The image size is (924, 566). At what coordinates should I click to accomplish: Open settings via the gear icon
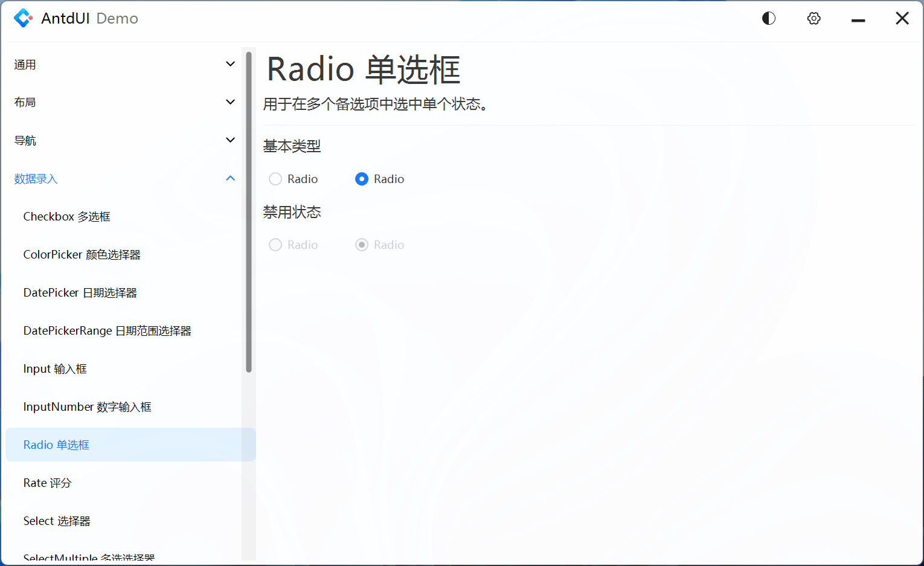813,18
